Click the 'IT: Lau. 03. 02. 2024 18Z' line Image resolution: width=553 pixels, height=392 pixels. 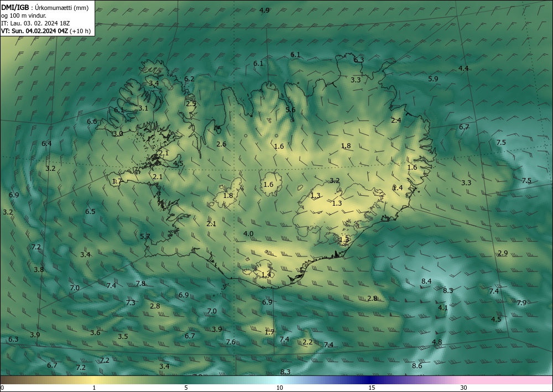[35, 23]
